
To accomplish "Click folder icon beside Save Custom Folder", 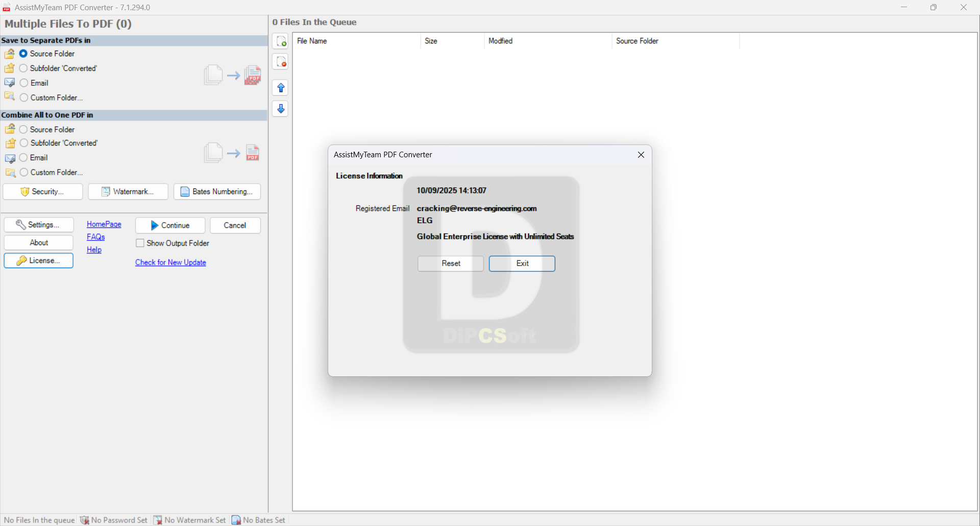I will click(10, 97).
